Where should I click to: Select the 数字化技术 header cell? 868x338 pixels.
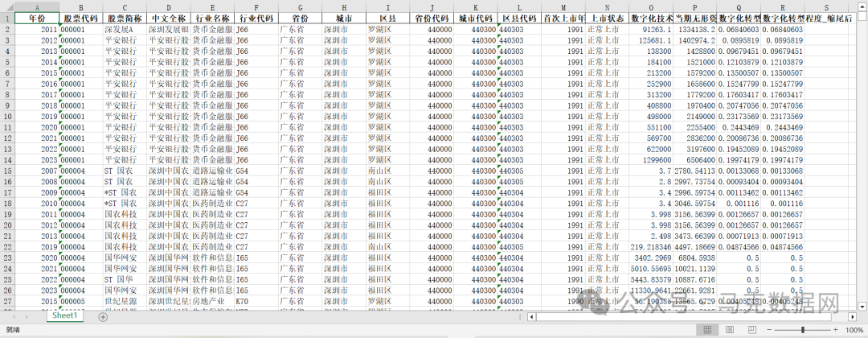pyautogui.click(x=651, y=19)
